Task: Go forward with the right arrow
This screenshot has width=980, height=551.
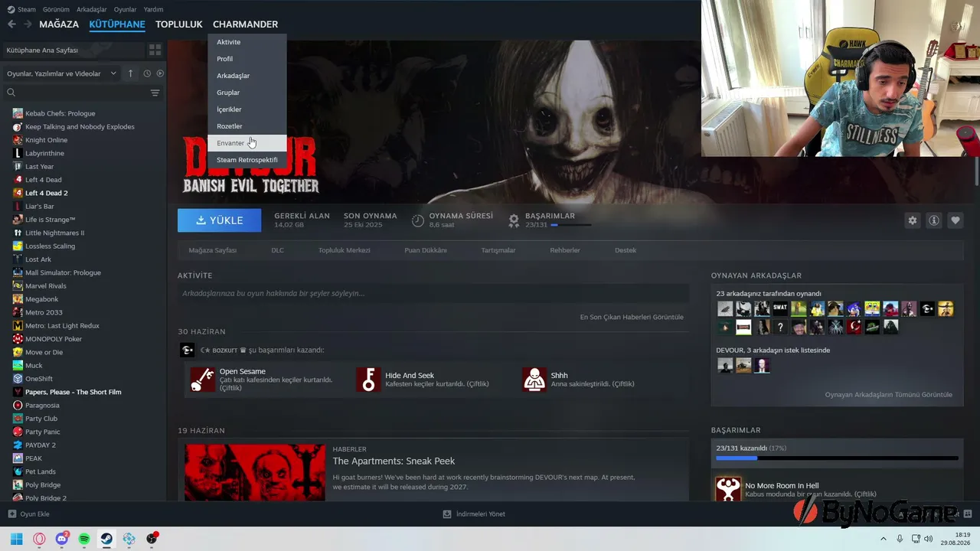Action: [28, 24]
